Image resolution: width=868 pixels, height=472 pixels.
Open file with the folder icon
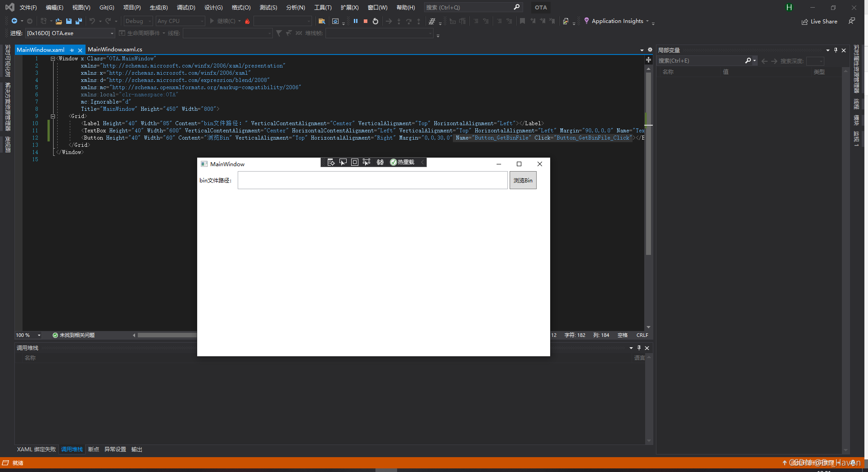pos(59,21)
